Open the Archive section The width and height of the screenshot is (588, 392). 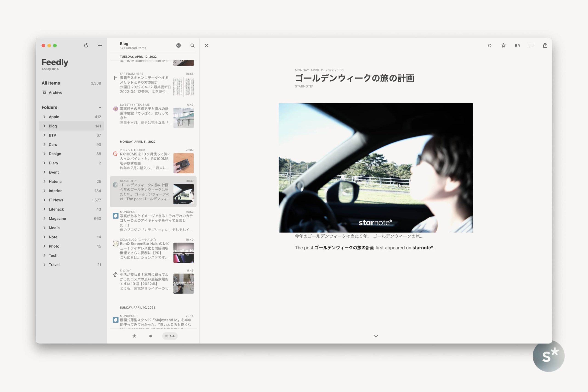[55, 93]
